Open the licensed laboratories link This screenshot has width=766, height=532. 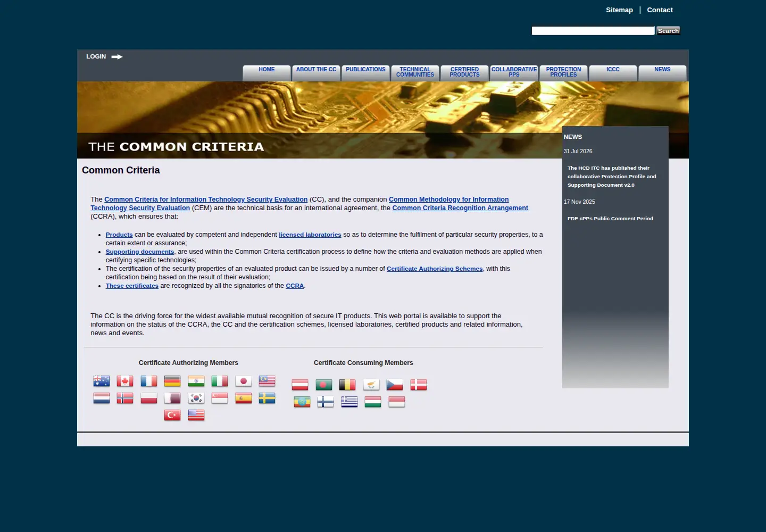(310, 235)
